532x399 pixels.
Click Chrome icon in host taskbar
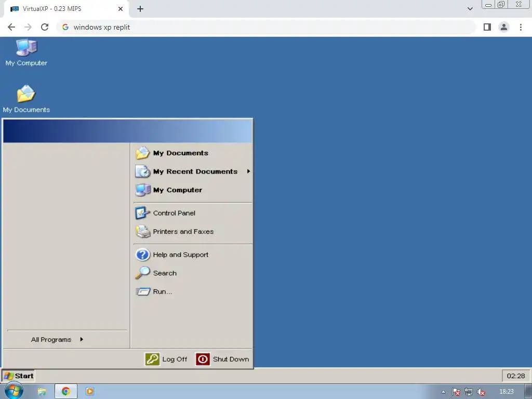click(x=66, y=392)
